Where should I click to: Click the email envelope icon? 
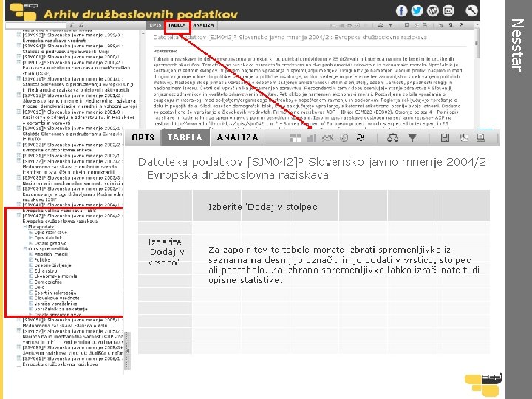pyautogui.click(x=449, y=10)
